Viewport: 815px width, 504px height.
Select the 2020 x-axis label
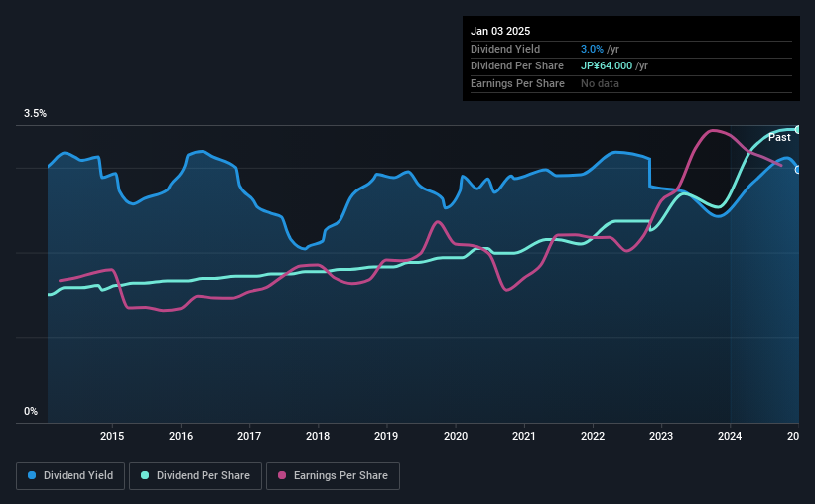pos(456,436)
